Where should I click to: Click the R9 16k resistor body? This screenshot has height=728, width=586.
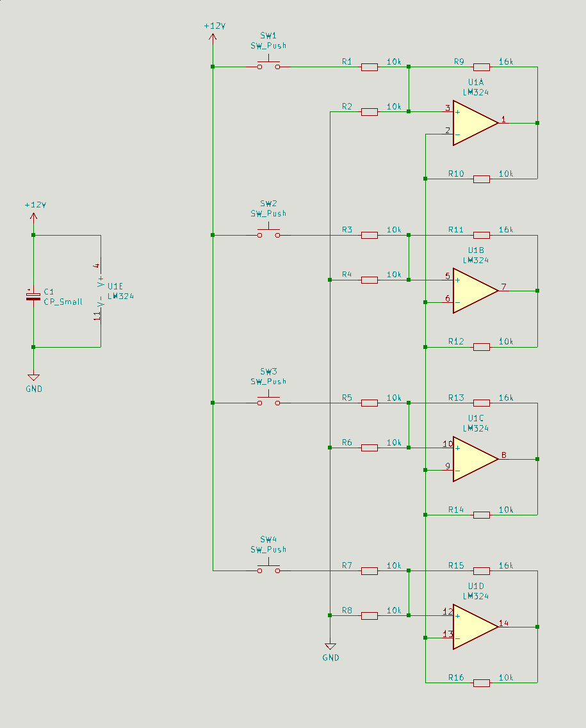[482, 67]
